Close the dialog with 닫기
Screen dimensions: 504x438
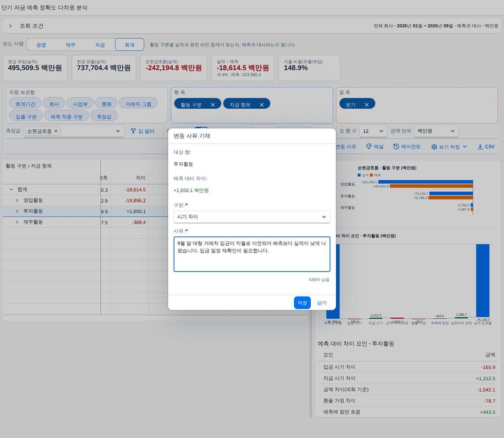click(x=322, y=303)
